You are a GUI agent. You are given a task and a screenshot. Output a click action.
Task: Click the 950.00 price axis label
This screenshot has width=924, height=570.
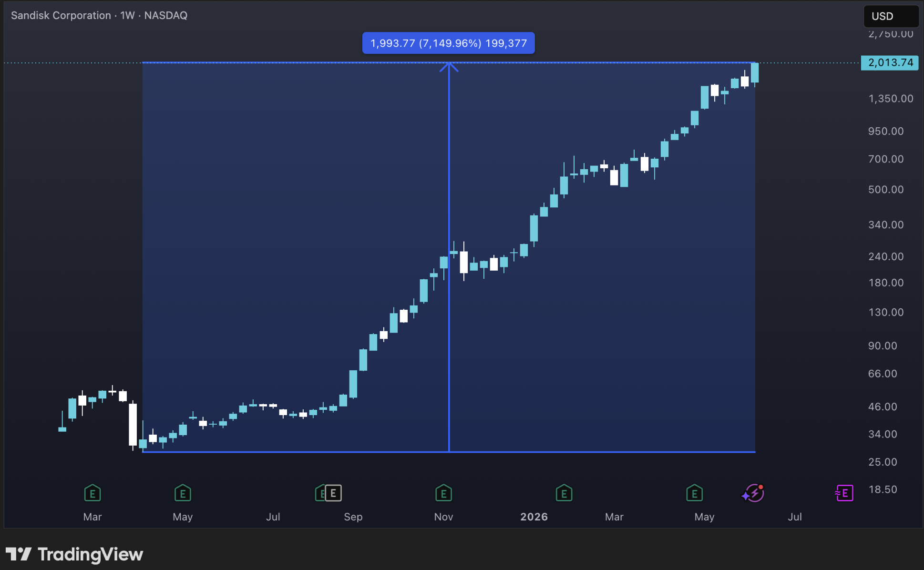point(886,131)
